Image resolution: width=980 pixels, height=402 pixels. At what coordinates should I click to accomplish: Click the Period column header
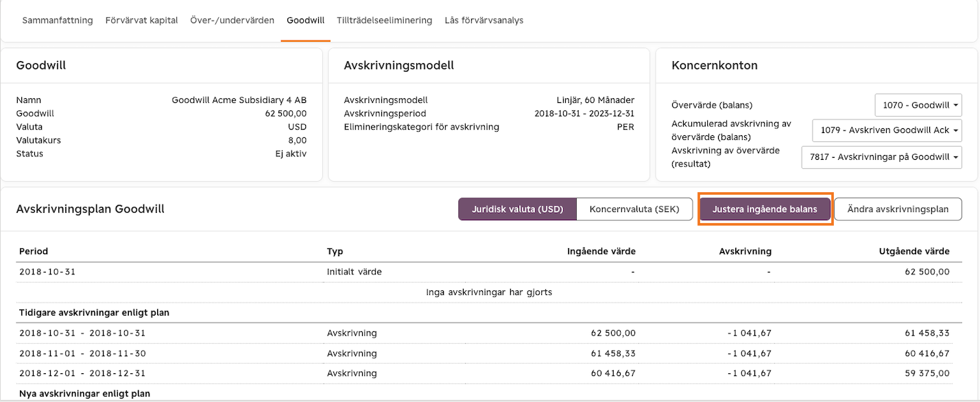point(34,251)
